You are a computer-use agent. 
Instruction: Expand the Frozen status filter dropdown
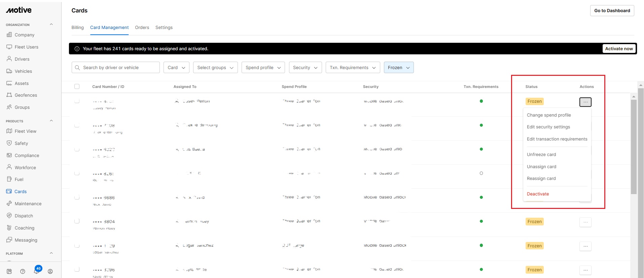coord(398,67)
